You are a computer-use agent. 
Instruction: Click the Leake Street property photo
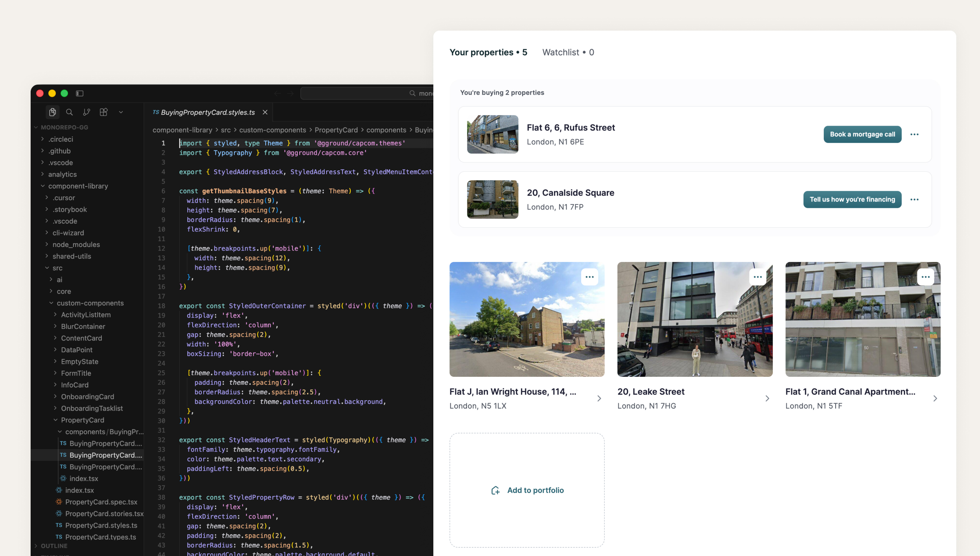coord(695,319)
